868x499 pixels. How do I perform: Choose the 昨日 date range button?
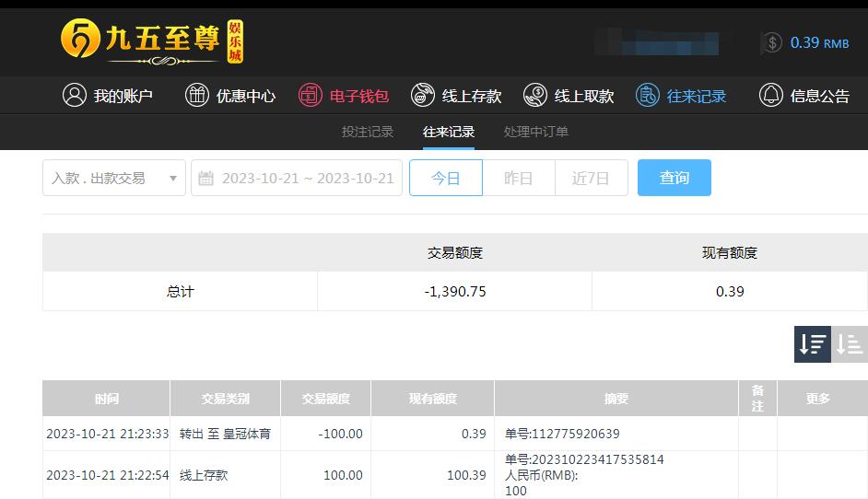click(519, 178)
